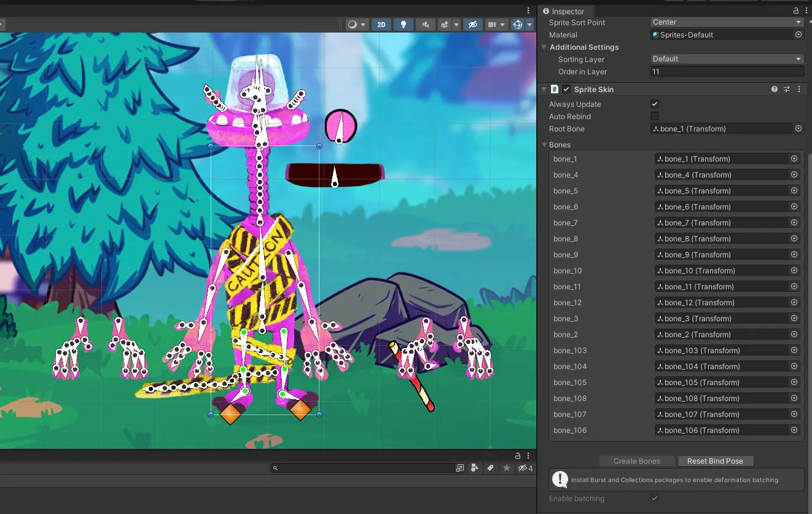Lock the Inspector panel
The image size is (812, 514).
tap(797, 11)
